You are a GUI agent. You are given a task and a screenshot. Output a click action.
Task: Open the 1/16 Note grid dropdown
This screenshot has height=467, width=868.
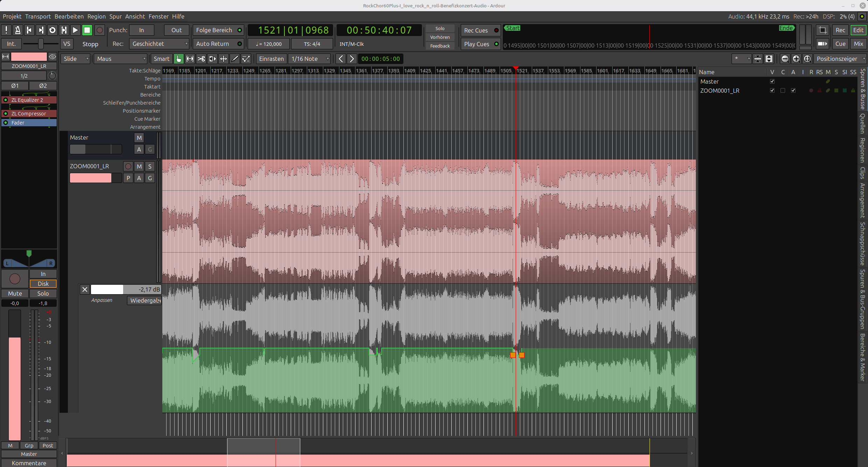[x=310, y=59]
